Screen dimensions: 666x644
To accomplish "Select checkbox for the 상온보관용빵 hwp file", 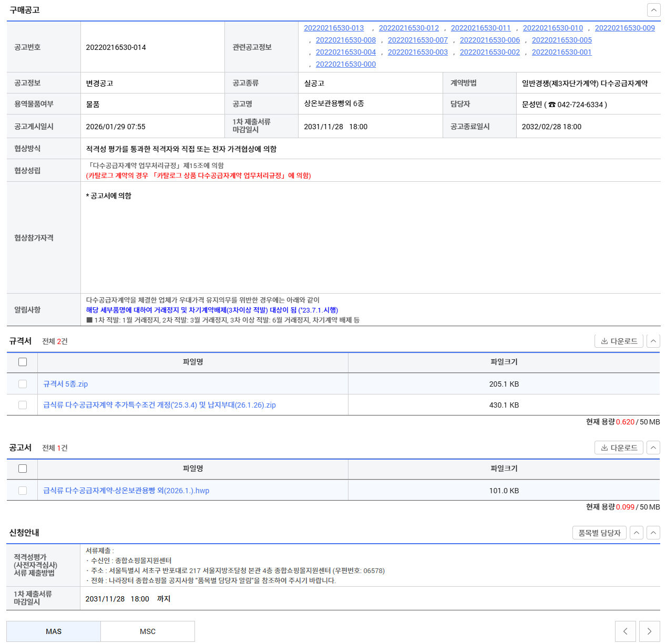I will (x=23, y=491).
